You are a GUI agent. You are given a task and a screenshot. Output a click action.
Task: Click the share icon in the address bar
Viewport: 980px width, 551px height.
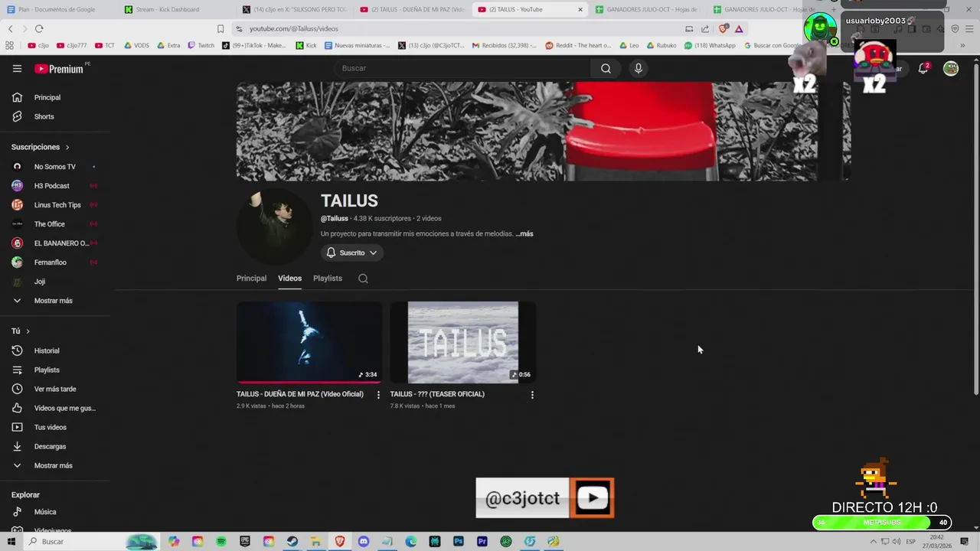[x=705, y=28]
